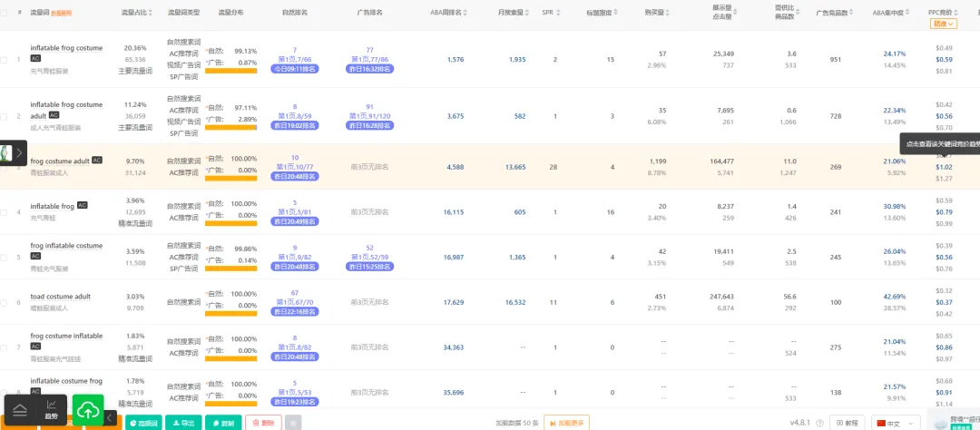This screenshot has height=430, width=980.
Task: Click ad rank 第1页,52/59 text
Action: (369, 257)
